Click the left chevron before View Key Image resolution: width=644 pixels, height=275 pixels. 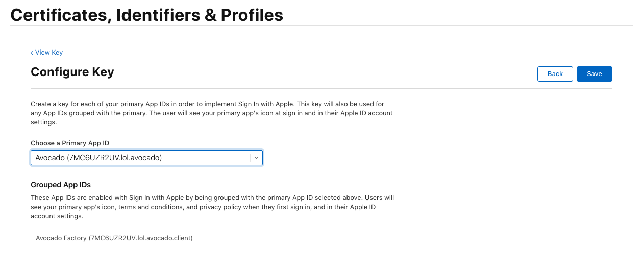(32, 53)
